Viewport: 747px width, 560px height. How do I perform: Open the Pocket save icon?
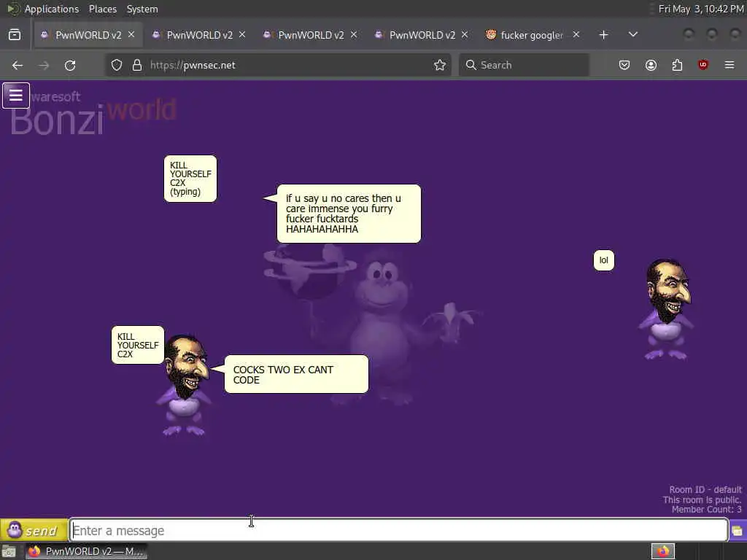point(624,65)
